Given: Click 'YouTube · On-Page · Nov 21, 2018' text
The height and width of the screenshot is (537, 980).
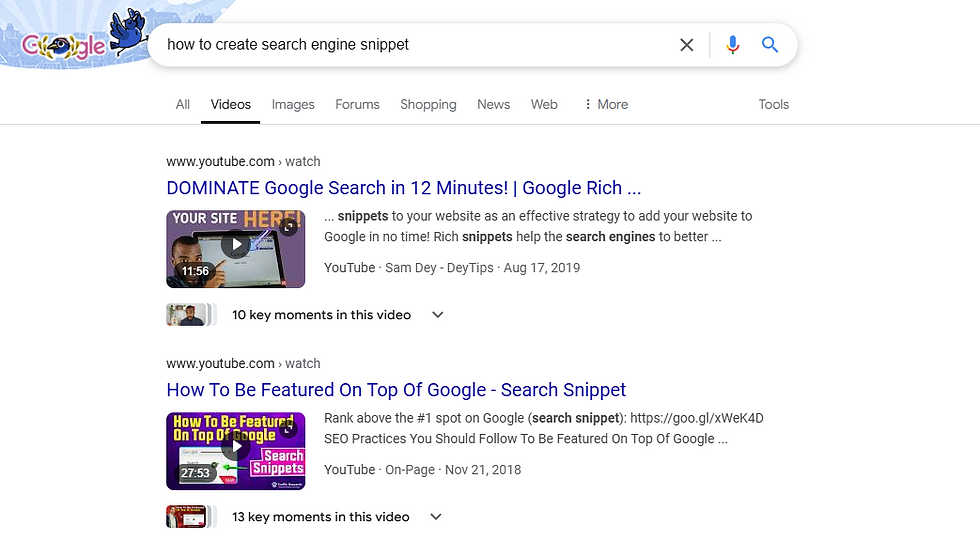Looking at the screenshot, I should pos(422,469).
